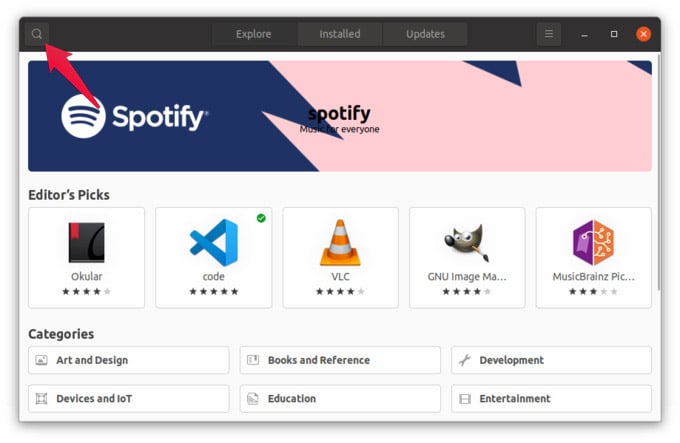Image resolution: width=680 pixels, height=443 pixels.
Task: Open the GNU Image Manipulation app icon
Action: pyautogui.click(x=467, y=242)
